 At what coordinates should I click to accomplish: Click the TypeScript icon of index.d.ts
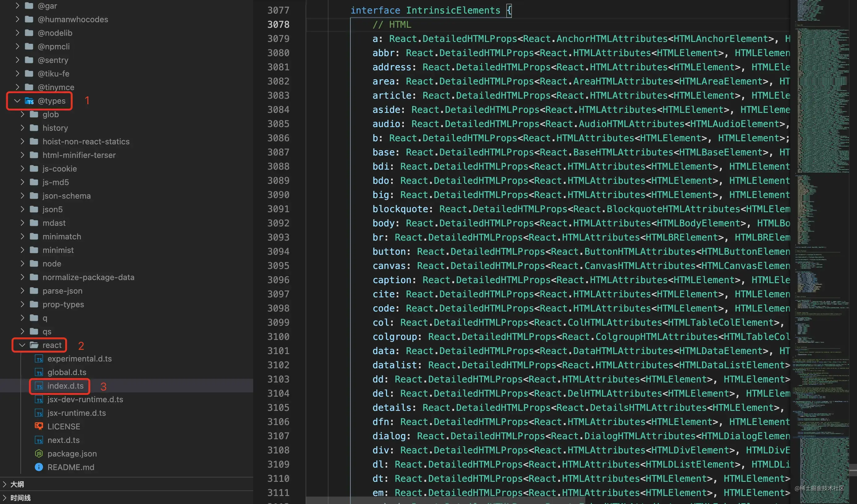(39, 386)
